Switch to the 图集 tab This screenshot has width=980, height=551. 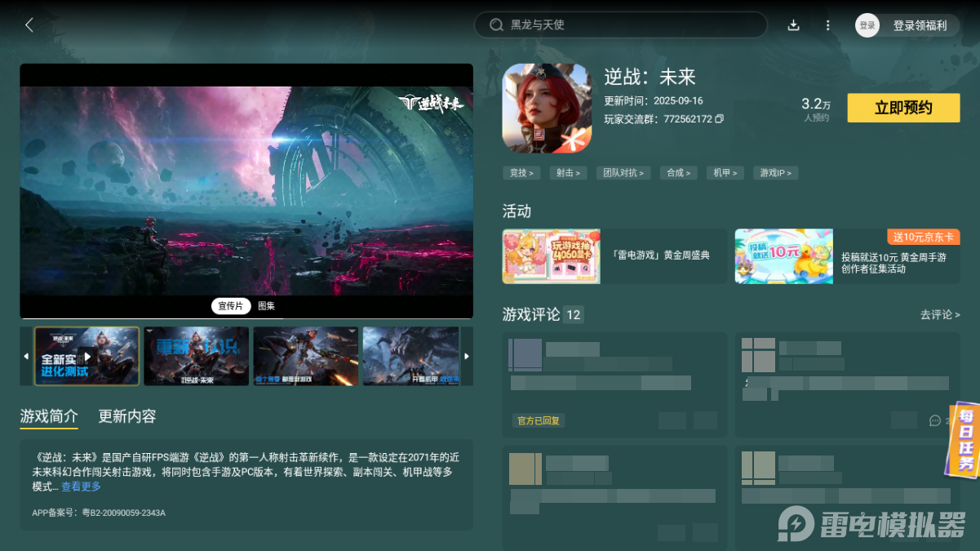point(267,305)
